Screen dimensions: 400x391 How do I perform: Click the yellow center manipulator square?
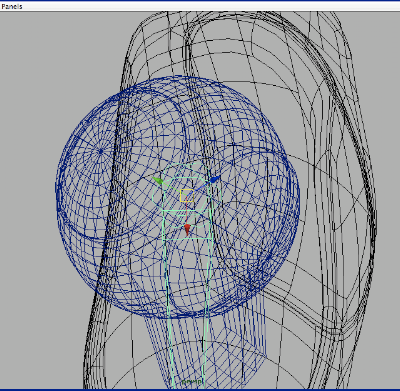click(x=187, y=196)
